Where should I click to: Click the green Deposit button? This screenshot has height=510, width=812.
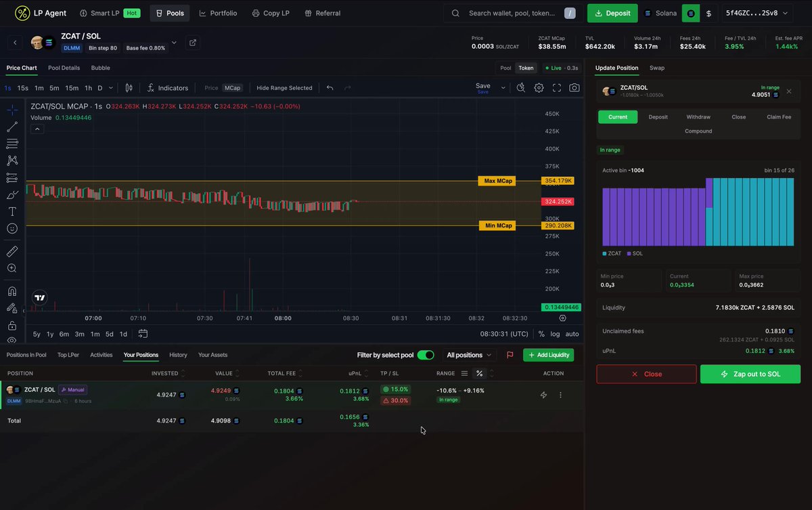(612, 13)
